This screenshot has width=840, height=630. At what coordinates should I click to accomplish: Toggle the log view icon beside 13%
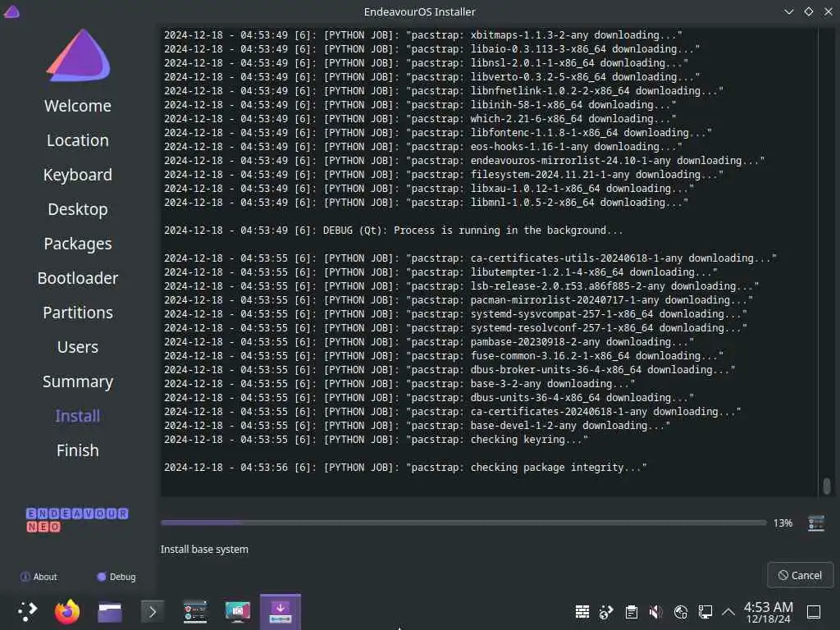pyautogui.click(x=816, y=523)
